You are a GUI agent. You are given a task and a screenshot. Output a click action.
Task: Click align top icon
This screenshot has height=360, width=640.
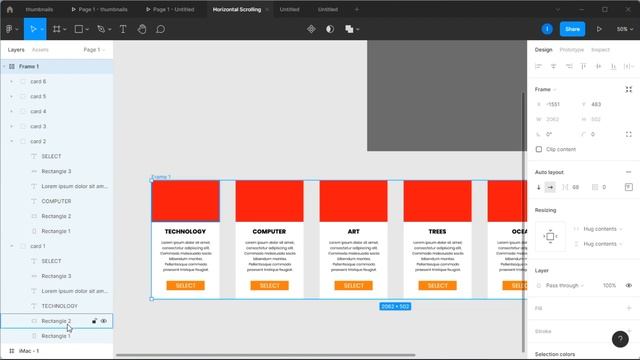coord(583,66)
